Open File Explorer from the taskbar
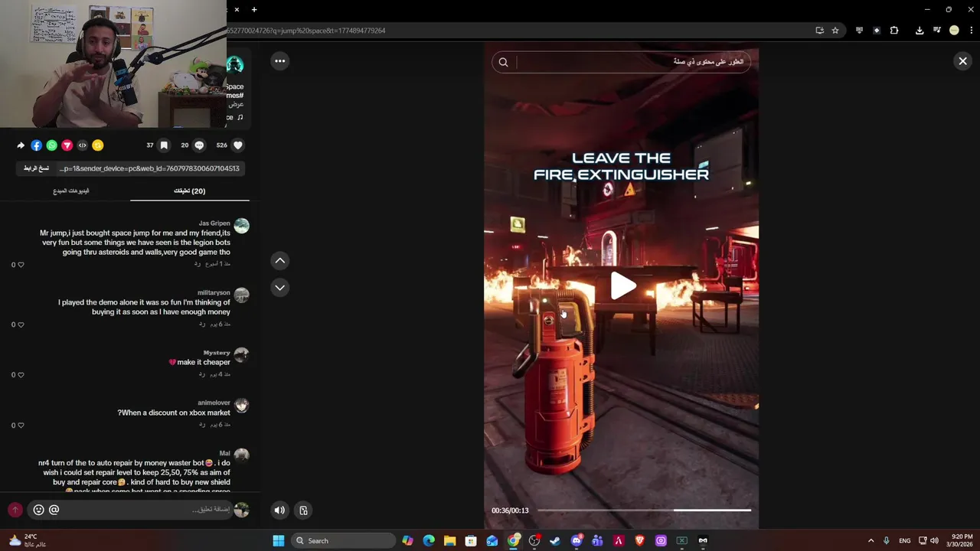Image resolution: width=980 pixels, height=551 pixels. pyautogui.click(x=449, y=541)
